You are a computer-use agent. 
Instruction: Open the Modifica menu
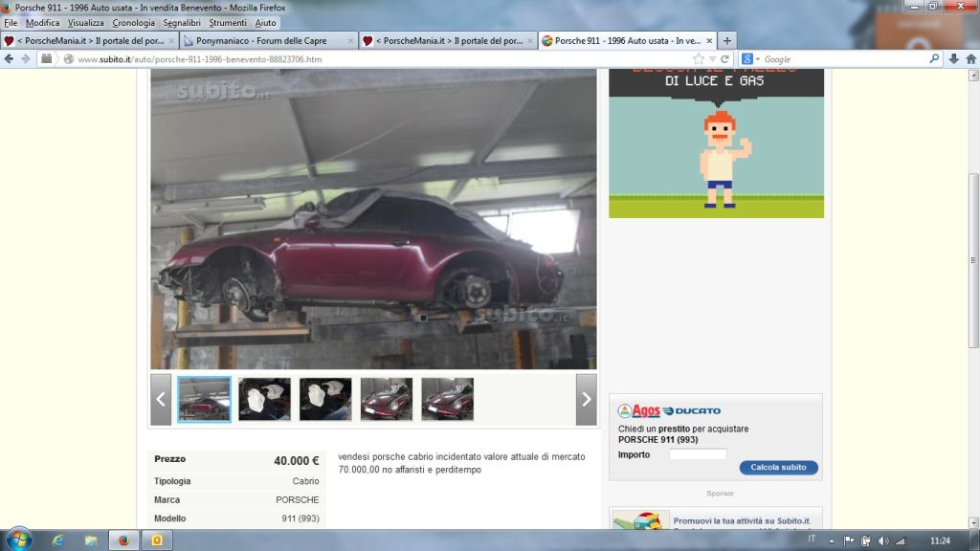pos(42,23)
